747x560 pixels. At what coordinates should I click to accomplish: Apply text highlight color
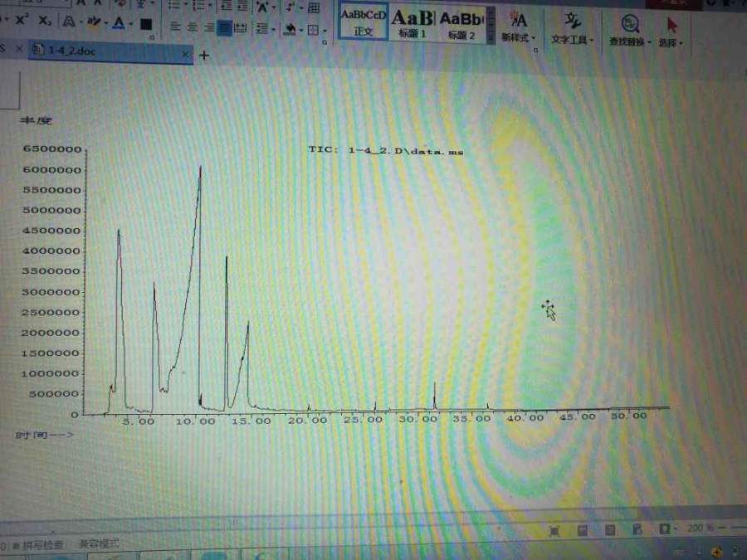point(93,21)
